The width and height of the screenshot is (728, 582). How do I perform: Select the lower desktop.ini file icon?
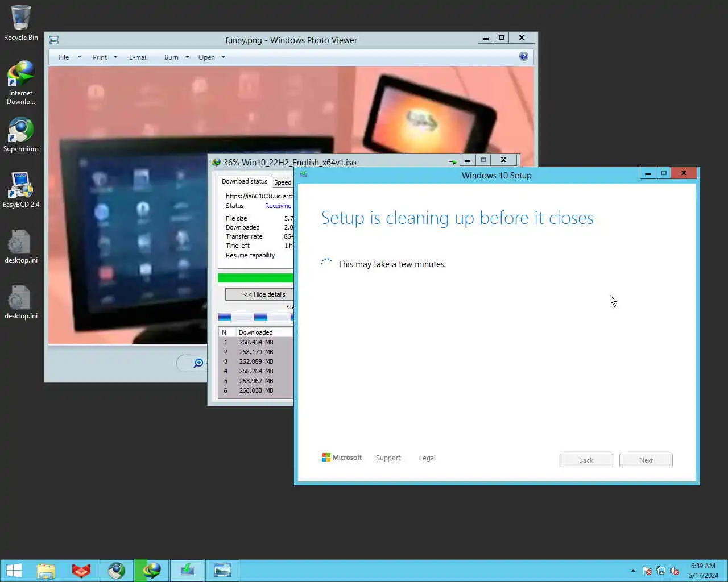(x=21, y=302)
